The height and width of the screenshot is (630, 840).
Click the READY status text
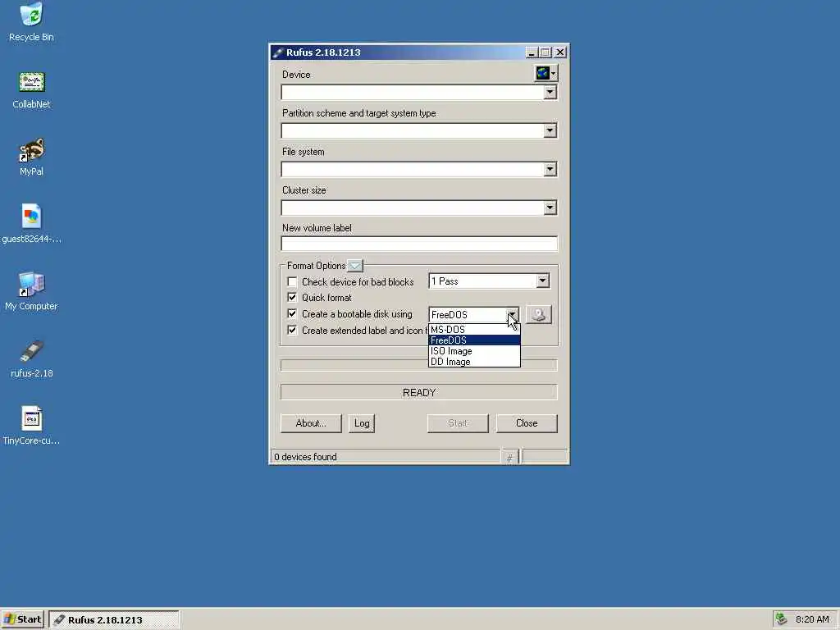point(419,393)
